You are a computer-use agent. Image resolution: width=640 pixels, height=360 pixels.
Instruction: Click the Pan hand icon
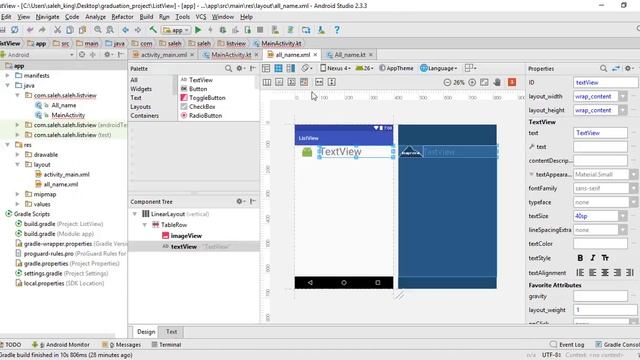click(x=497, y=82)
